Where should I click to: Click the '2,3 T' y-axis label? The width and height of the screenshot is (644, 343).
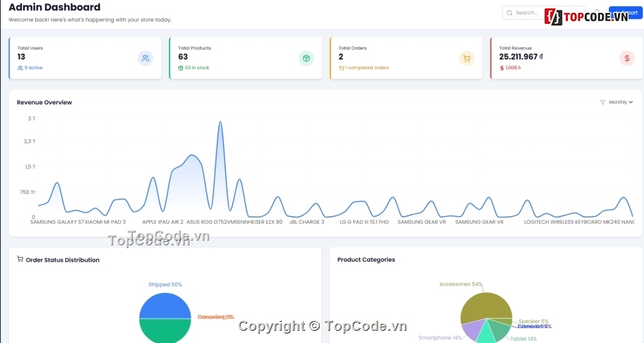click(30, 141)
